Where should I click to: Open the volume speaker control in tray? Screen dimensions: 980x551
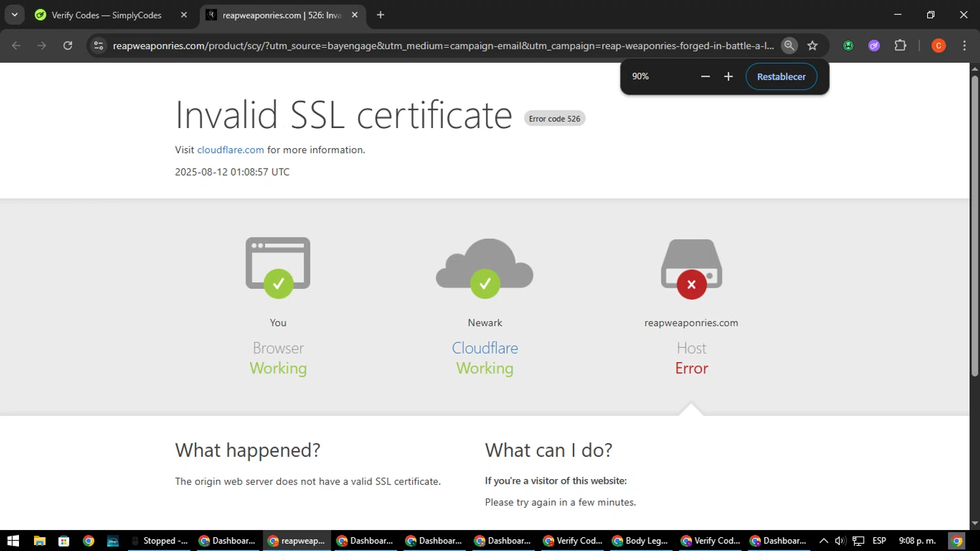(x=840, y=541)
